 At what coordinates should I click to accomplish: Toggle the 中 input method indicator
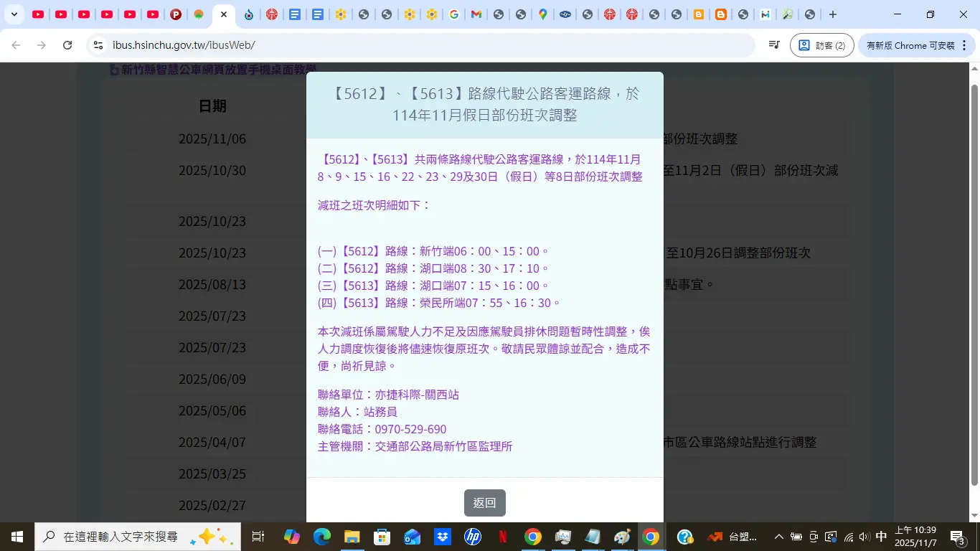(881, 537)
